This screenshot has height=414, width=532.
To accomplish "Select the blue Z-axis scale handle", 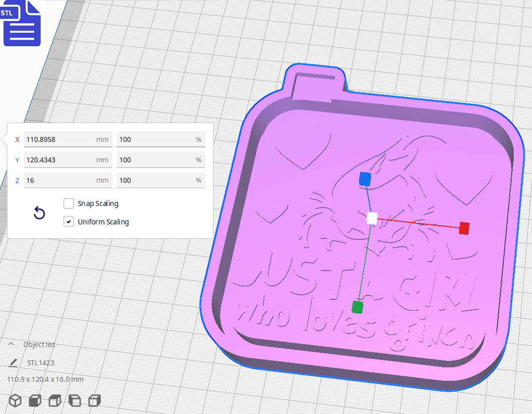I will 365,179.
